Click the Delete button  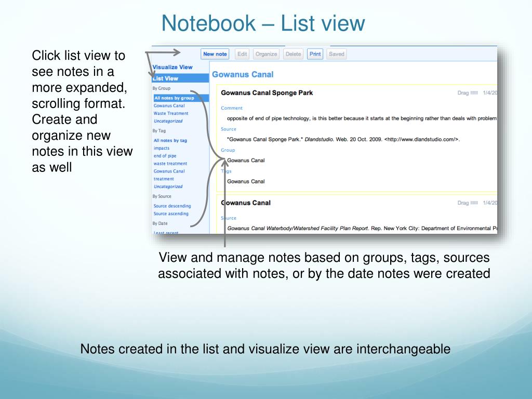(x=293, y=54)
